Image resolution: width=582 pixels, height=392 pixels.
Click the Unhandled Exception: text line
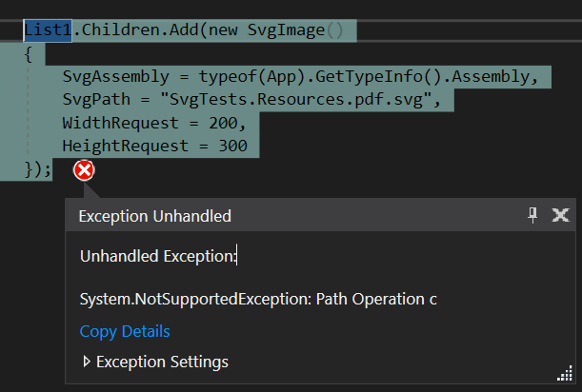click(x=158, y=256)
